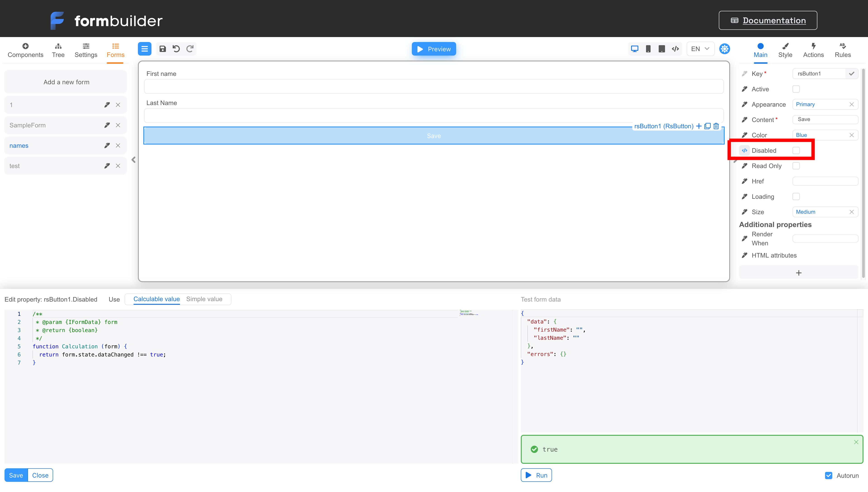Click the Preview button in top toolbar
Image resolution: width=868 pixels, height=492 pixels.
[x=434, y=49]
